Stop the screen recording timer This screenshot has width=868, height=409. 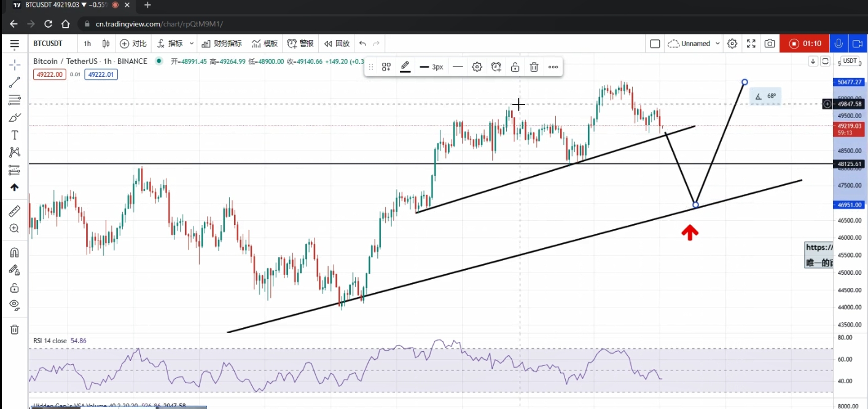[x=803, y=44]
